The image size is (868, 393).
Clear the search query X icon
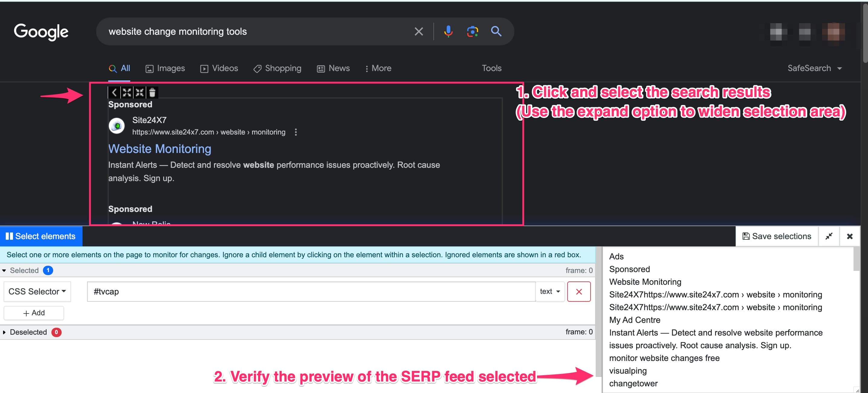[x=419, y=31]
